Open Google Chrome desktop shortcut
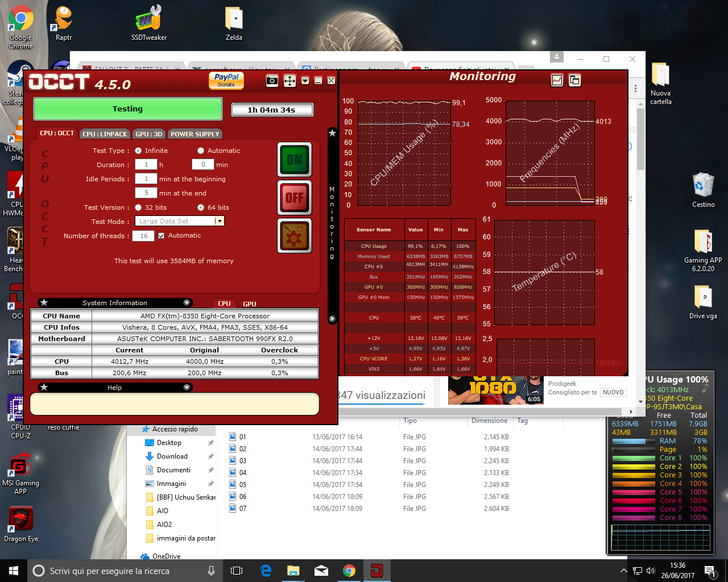Image resolution: width=728 pixels, height=582 pixels. point(20,27)
